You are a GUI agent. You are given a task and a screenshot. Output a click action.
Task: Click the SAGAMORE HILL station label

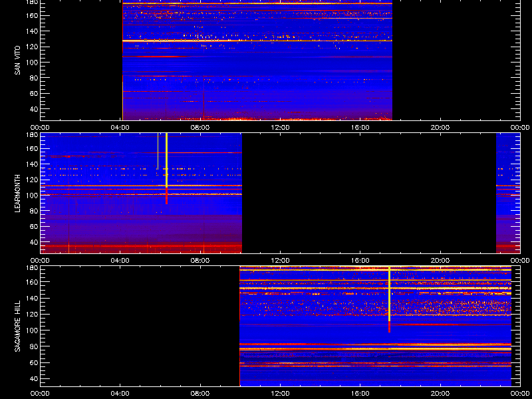pyautogui.click(x=17, y=326)
